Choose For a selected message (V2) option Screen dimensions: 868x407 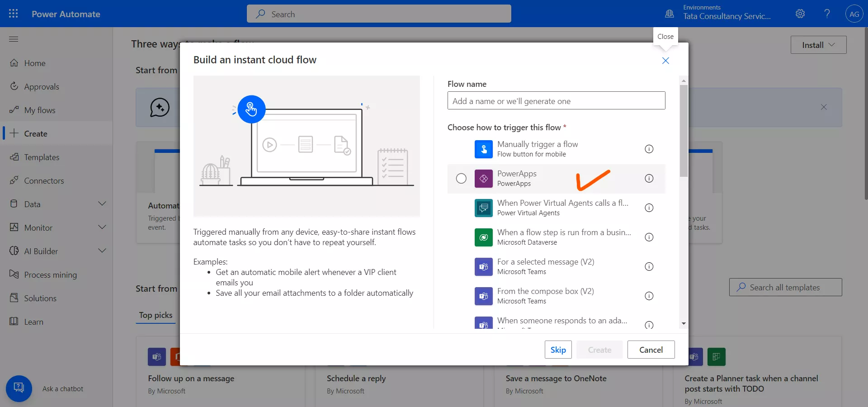[556, 267]
